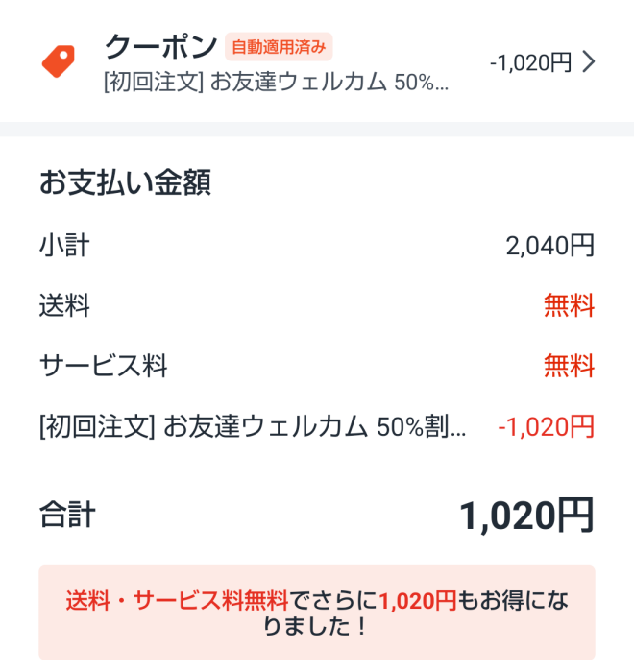Tap coupon discount amount -1,020円 at top
This screenshot has width=634, height=672.
pos(530,62)
